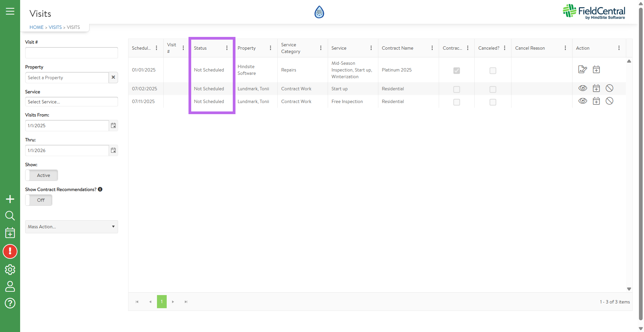This screenshot has height=332, width=644.
Task: Open the Select a Property combo box
Action: 67,78
